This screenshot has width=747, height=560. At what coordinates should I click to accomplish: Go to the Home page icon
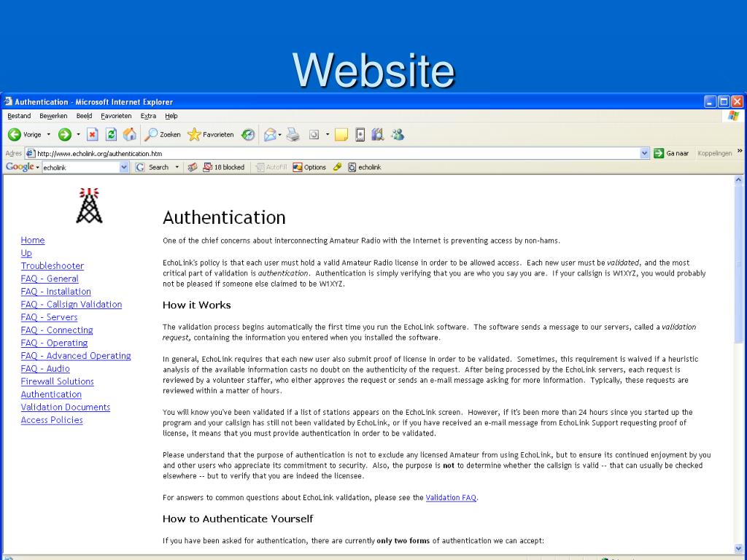[x=130, y=135]
